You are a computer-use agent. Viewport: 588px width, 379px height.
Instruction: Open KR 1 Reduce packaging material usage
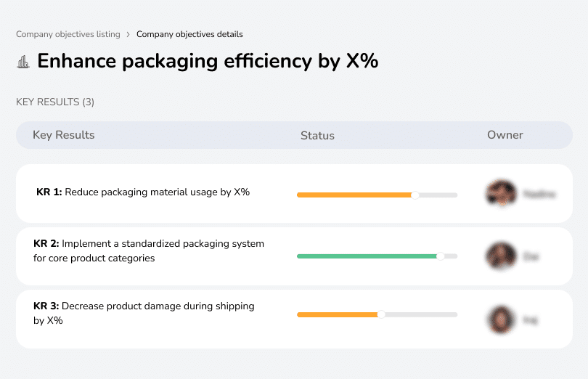143,192
